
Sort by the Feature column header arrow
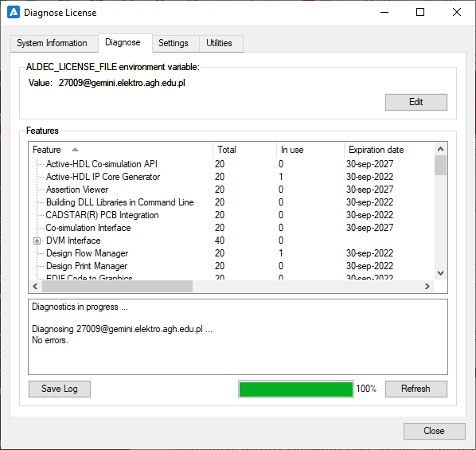(x=75, y=150)
